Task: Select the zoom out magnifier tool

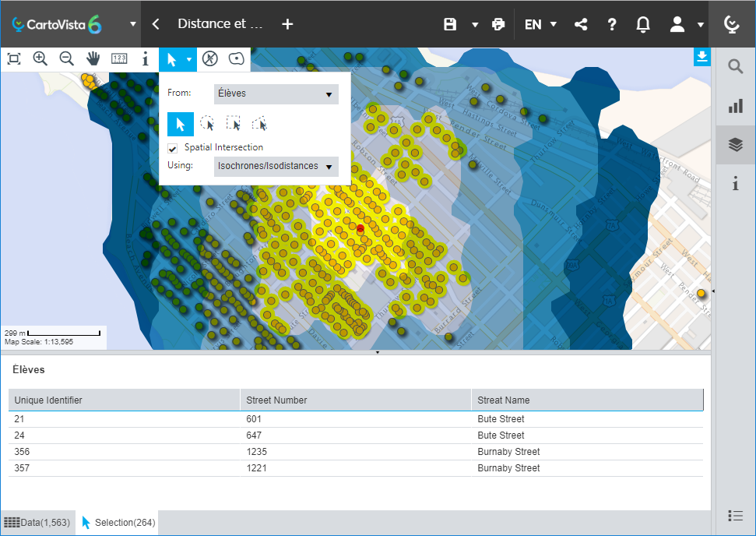Action: coord(67,58)
